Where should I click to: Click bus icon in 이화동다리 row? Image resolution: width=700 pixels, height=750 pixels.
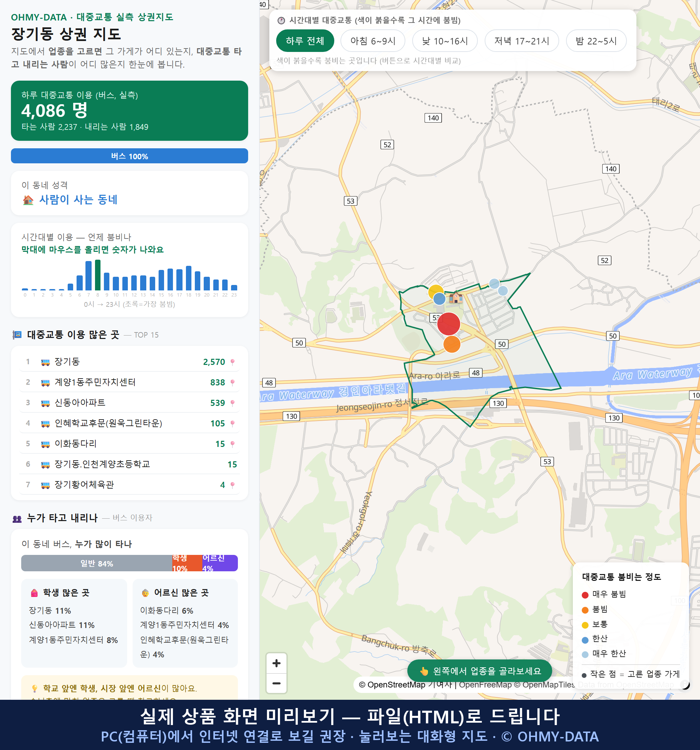click(45, 444)
